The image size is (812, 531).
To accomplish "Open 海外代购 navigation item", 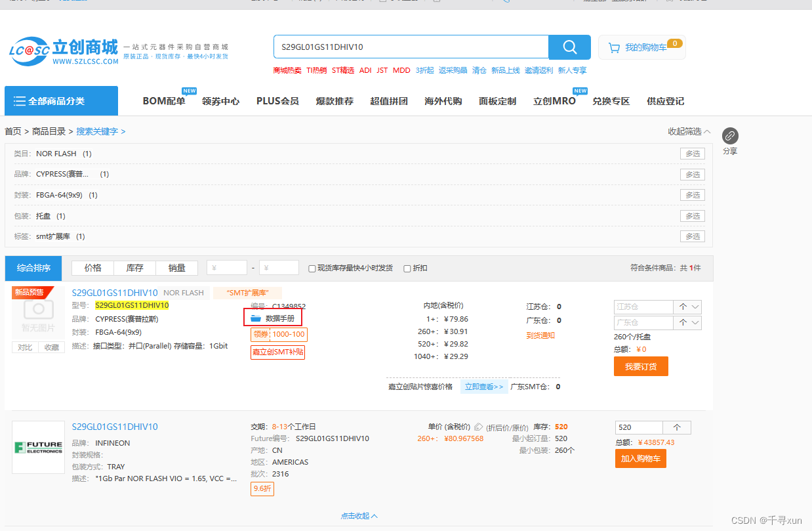I will coord(443,101).
